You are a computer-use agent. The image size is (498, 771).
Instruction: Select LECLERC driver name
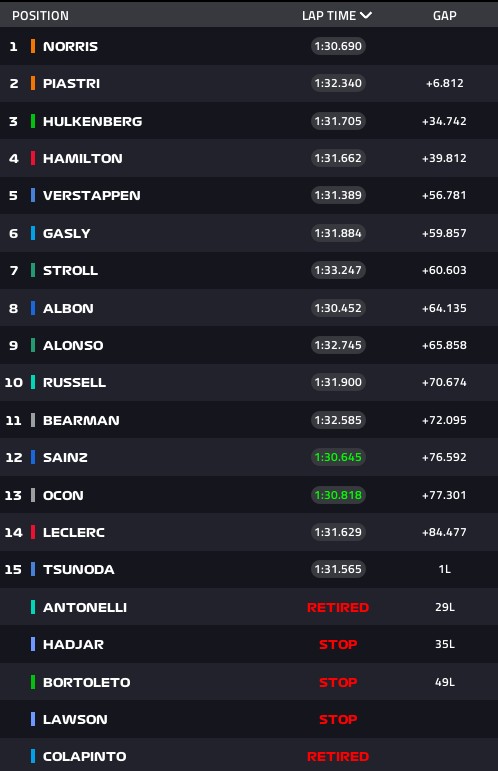point(74,532)
